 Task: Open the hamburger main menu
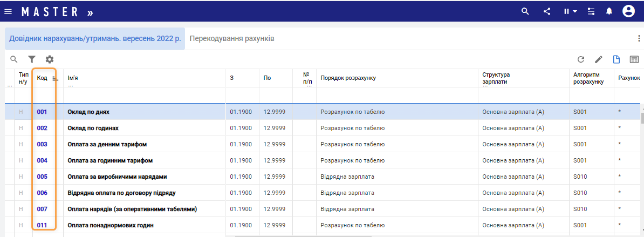point(8,11)
